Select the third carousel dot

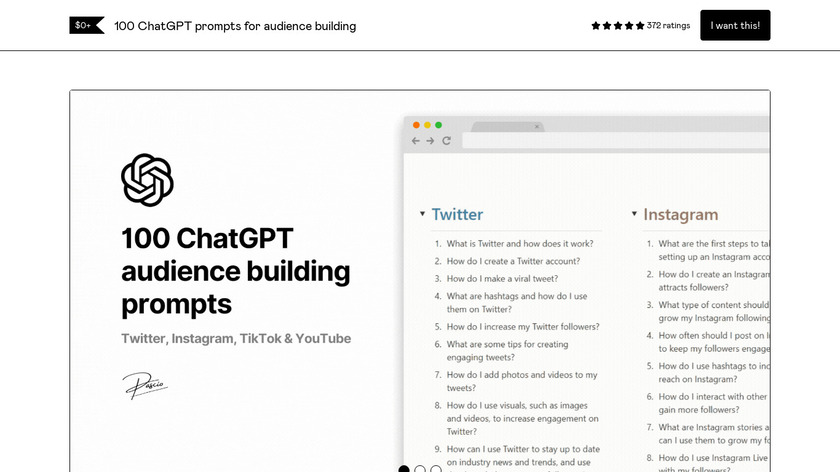[x=436, y=469]
